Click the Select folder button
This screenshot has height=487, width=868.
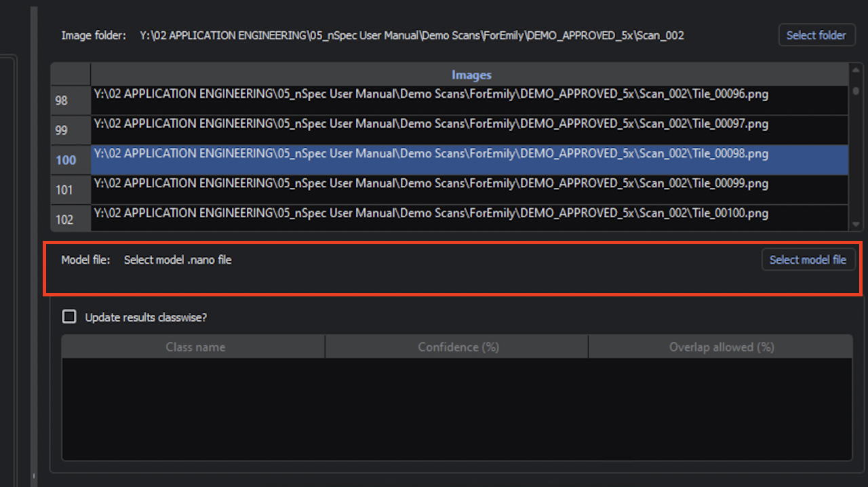pos(816,35)
